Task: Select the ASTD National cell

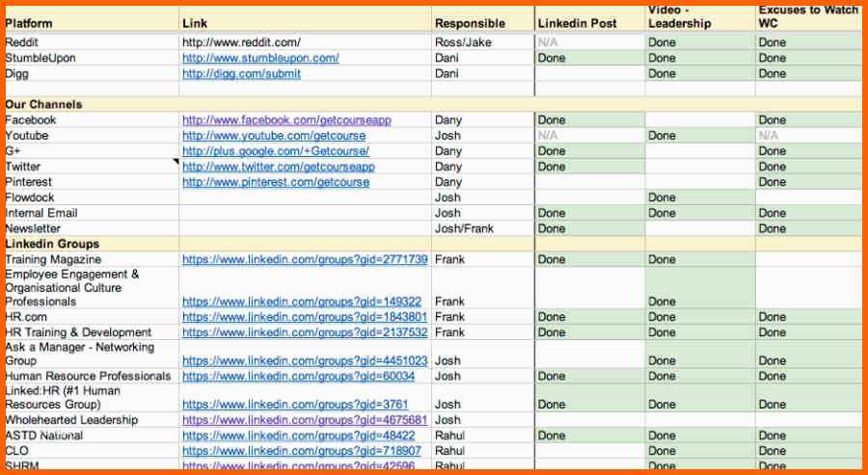Action: pos(92,435)
